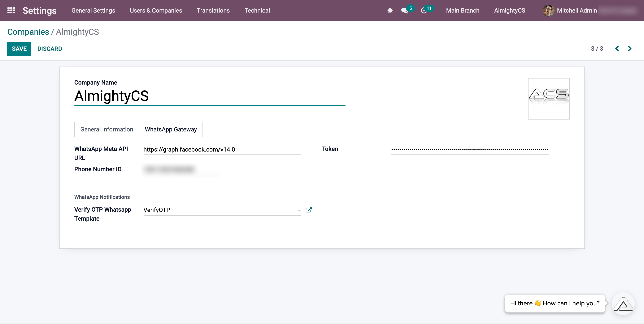The image size is (644, 324).
Task: Switch to General Information tab
Action: 106,129
